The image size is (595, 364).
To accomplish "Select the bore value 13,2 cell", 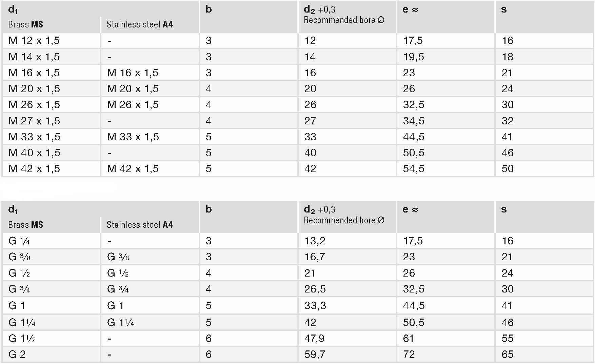I will (347, 241).
